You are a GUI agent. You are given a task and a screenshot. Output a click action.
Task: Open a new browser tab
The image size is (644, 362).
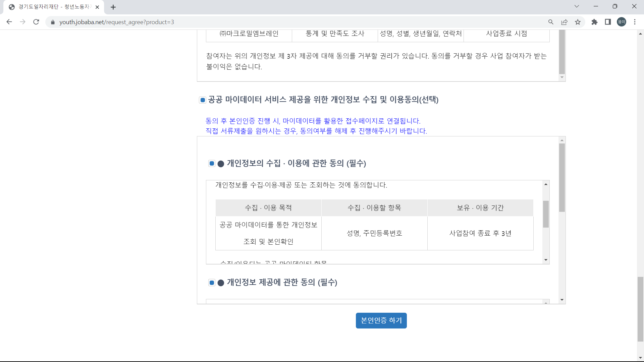point(113,7)
